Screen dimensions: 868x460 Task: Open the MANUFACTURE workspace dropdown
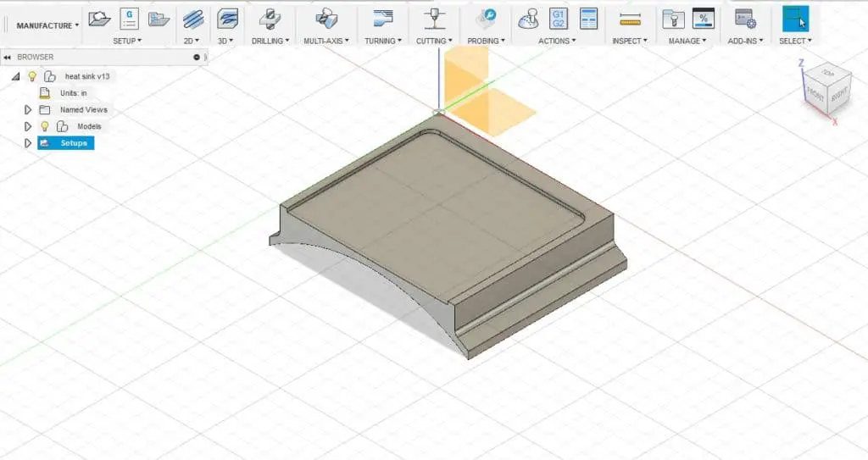point(47,25)
